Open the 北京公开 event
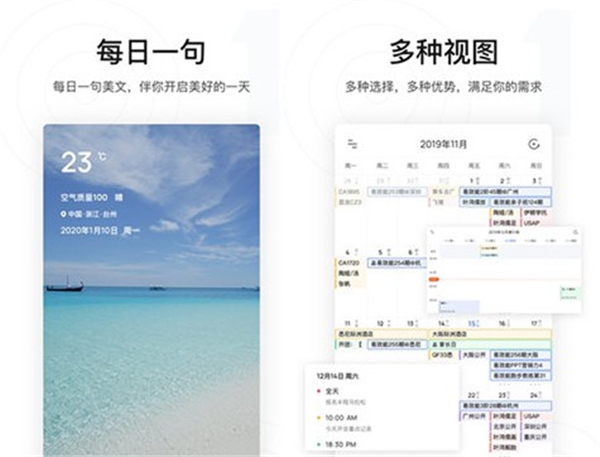Image resolution: width=600 pixels, height=457 pixels. (504, 426)
